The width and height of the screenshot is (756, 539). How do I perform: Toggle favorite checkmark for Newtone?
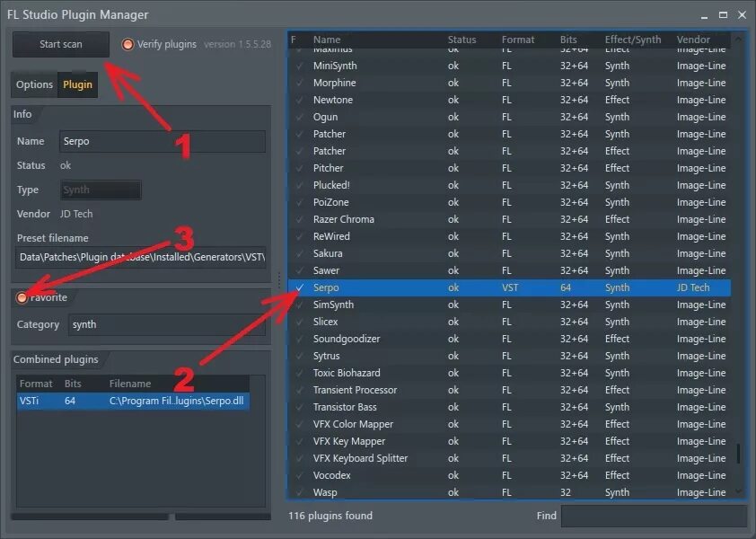click(x=299, y=101)
